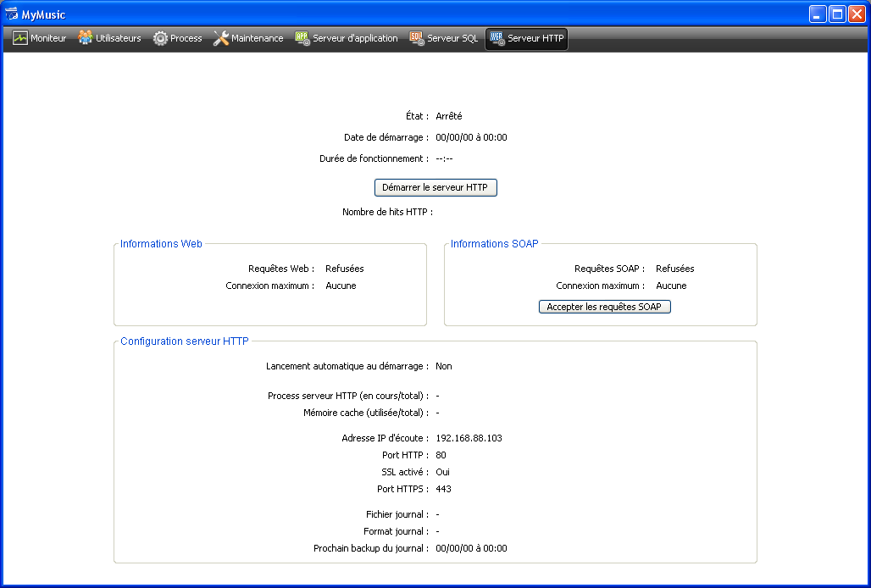Screen dimensions: 871x588
Task: Click the Requêtes Web value Refusées
Action: 344,269
